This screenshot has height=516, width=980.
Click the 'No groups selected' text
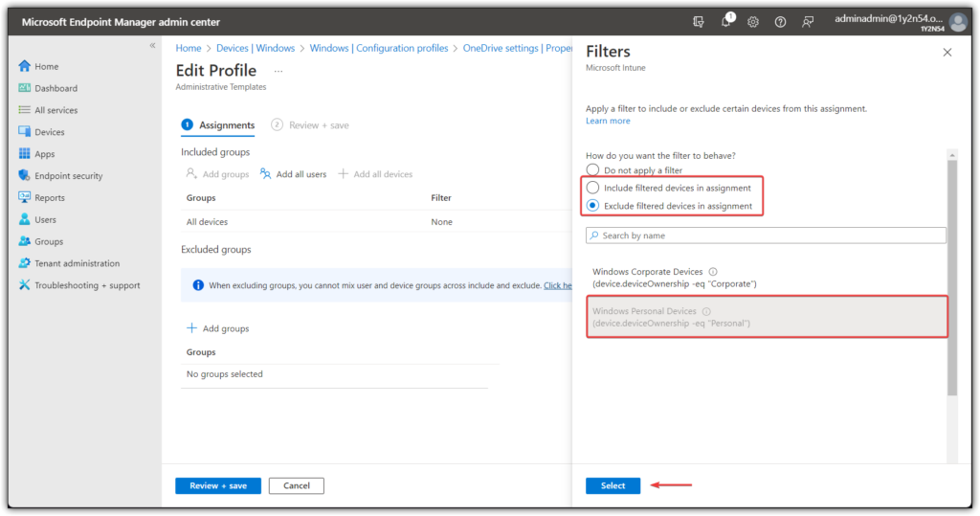(x=224, y=374)
